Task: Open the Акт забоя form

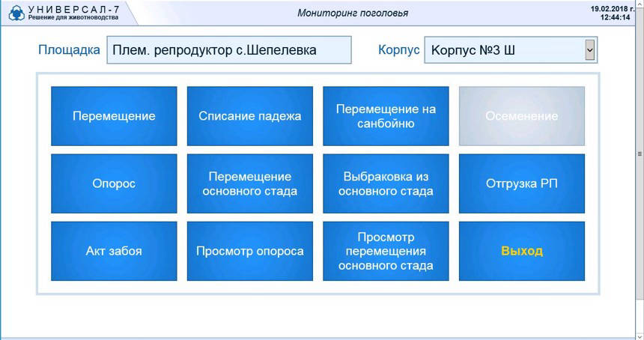Action: tap(114, 251)
